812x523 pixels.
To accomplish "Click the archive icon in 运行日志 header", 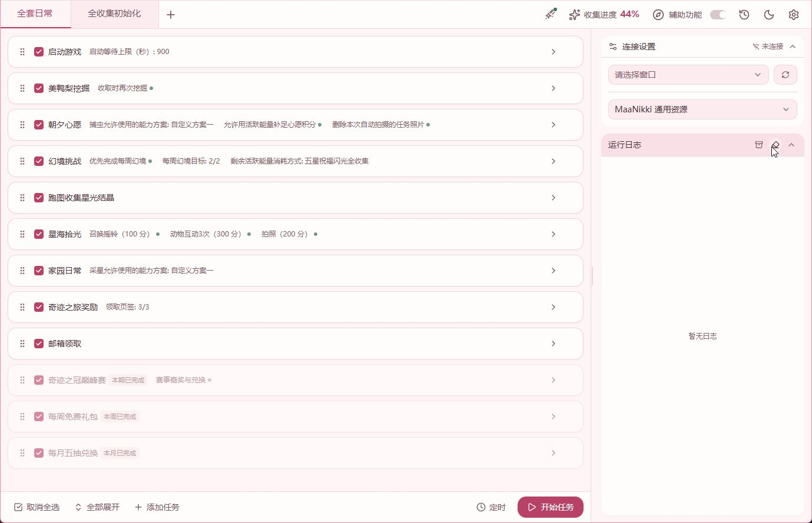I will point(759,145).
